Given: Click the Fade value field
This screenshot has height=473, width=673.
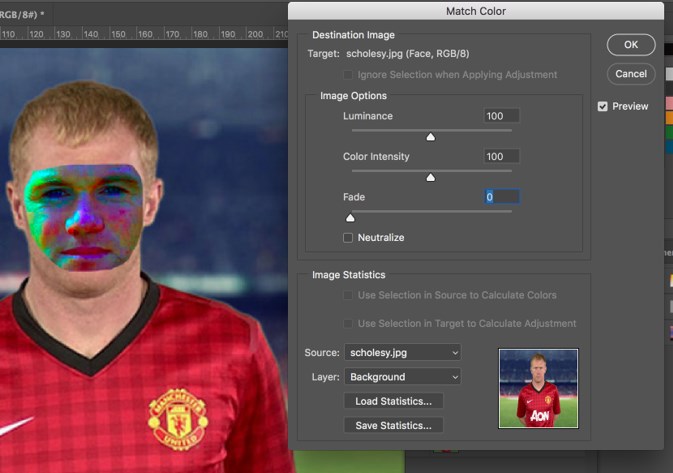Looking at the screenshot, I should coord(501,197).
